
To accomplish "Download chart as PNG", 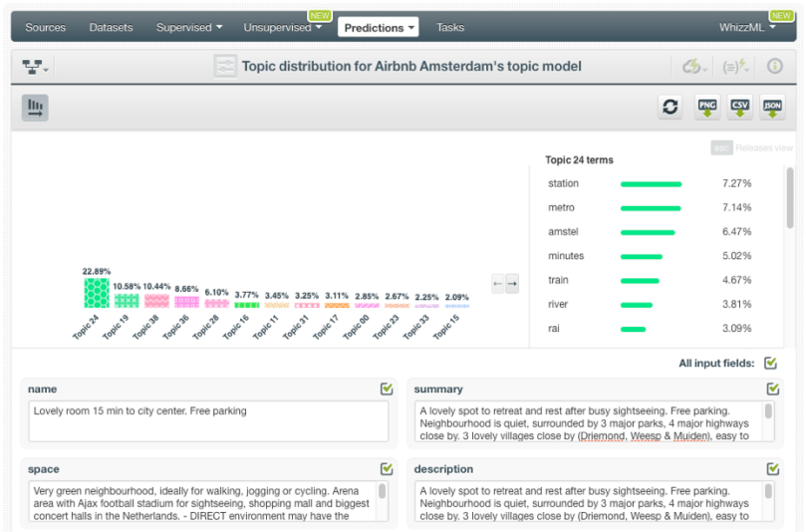I will (706, 108).
